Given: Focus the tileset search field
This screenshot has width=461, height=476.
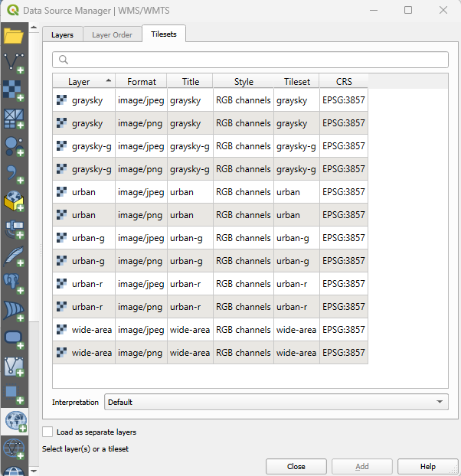Looking at the screenshot, I should tap(250, 60).
